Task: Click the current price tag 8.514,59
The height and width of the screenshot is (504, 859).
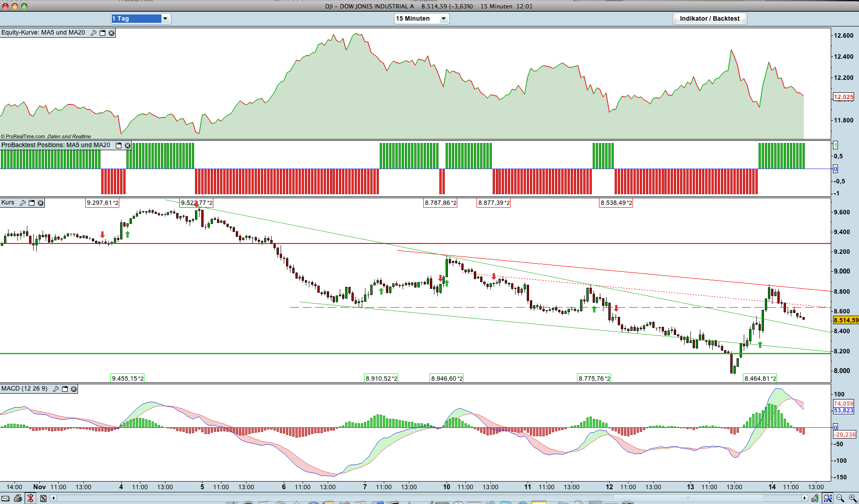Action: [x=846, y=320]
